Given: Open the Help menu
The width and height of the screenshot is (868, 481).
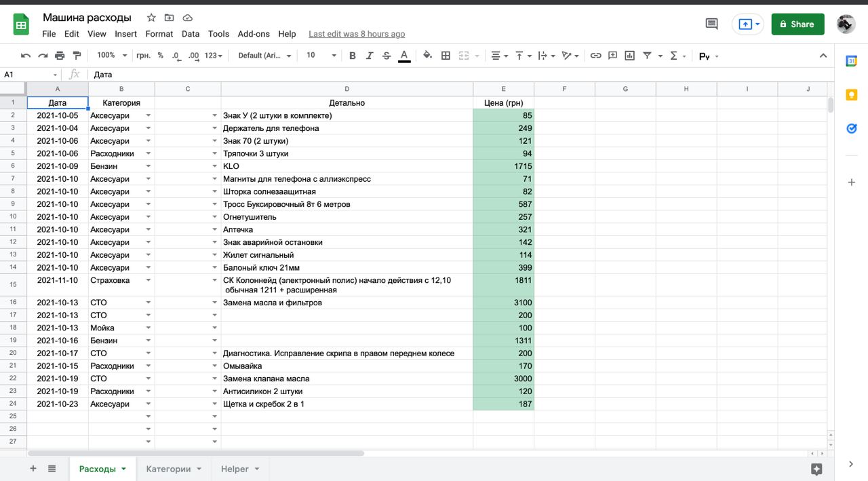Looking at the screenshot, I should 287,34.
